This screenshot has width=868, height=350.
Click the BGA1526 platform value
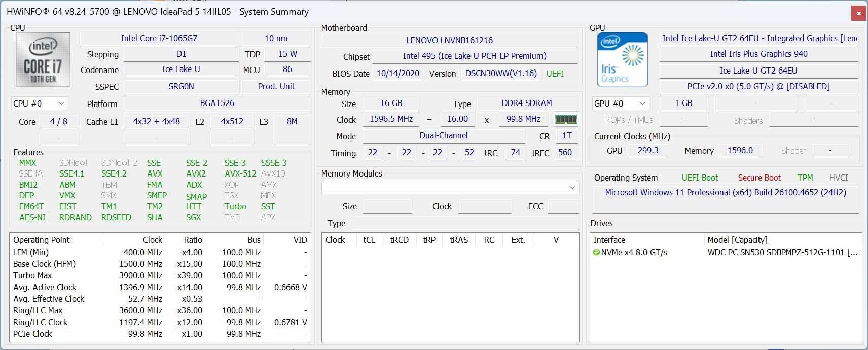pyautogui.click(x=217, y=103)
